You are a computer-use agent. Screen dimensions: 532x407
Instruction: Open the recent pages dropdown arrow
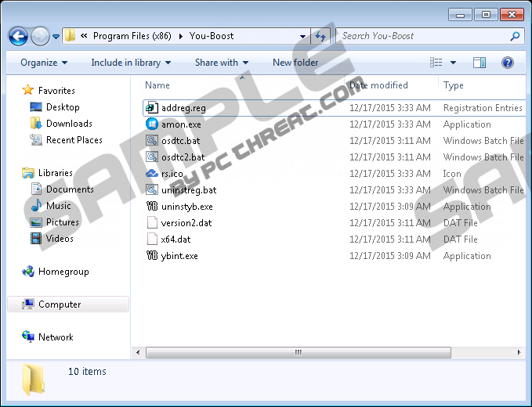coord(56,36)
